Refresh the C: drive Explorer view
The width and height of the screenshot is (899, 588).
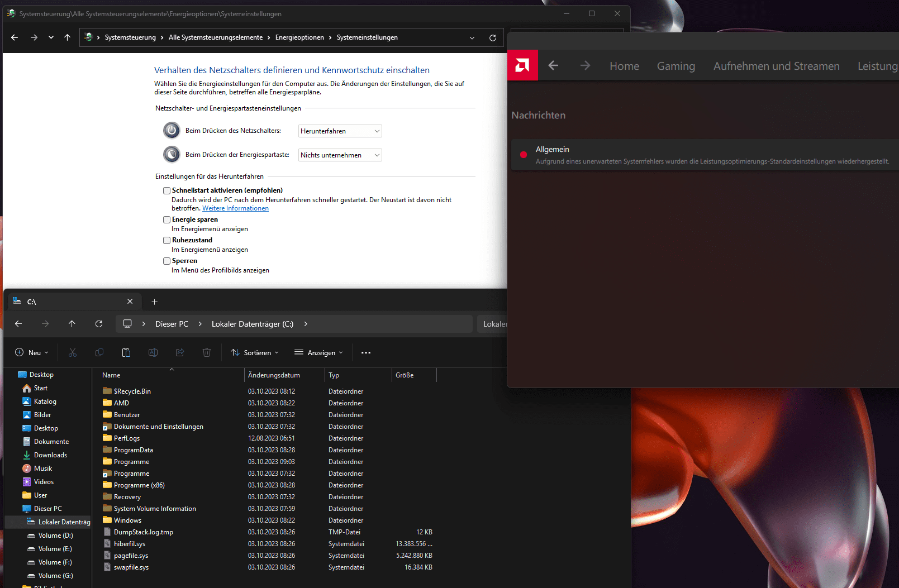click(99, 324)
